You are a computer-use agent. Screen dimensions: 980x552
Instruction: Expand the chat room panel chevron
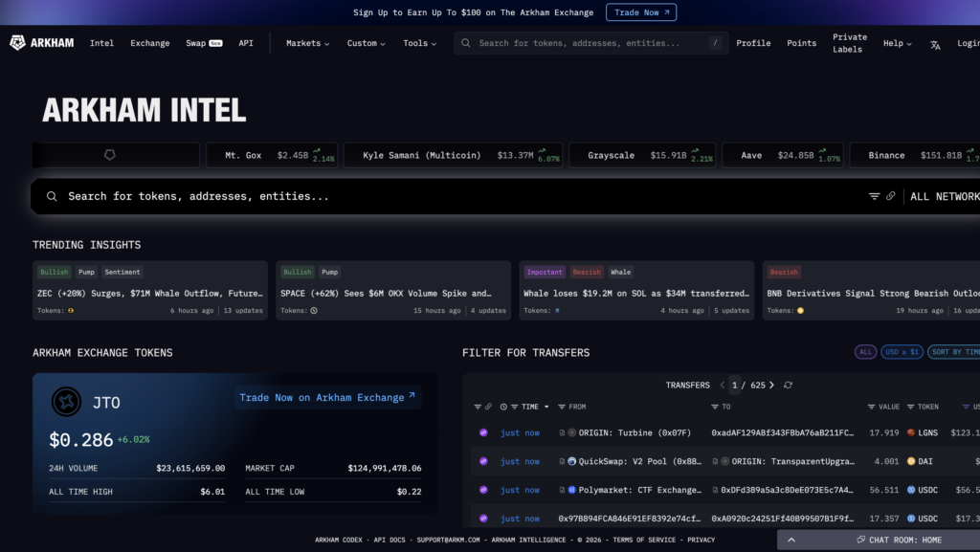(791, 541)
